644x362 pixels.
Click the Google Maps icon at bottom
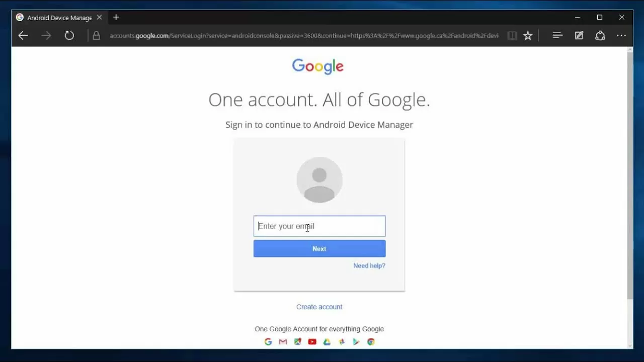(x=298, y=342)
